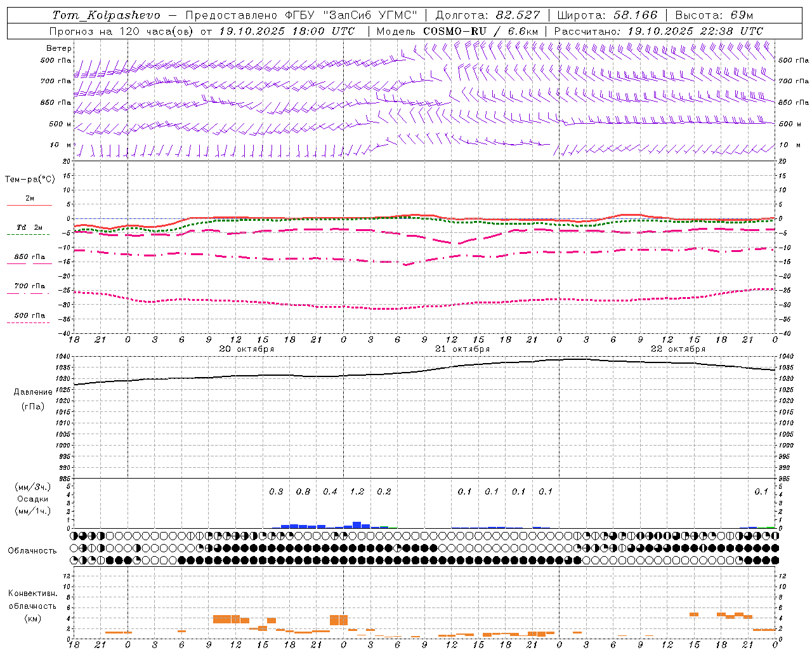812x650 pixels.
Task: Click the '700 гПа' temperature legend entry
Action: click(30, 286)
